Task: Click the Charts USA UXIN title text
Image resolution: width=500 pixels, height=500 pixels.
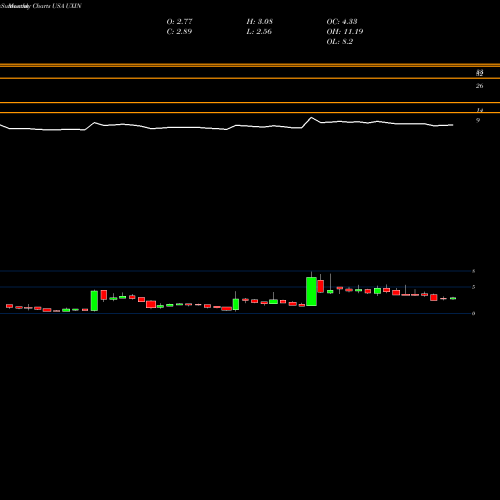Action: [57, 6]
